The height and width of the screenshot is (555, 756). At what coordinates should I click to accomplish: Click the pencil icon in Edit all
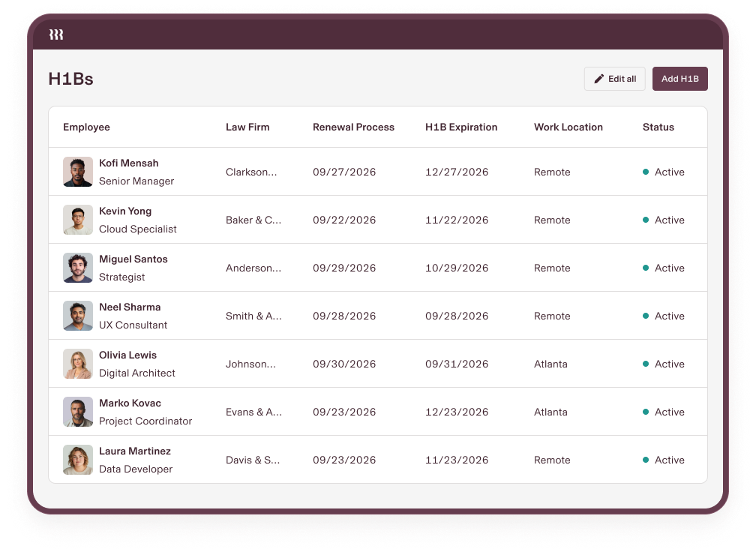598,79
